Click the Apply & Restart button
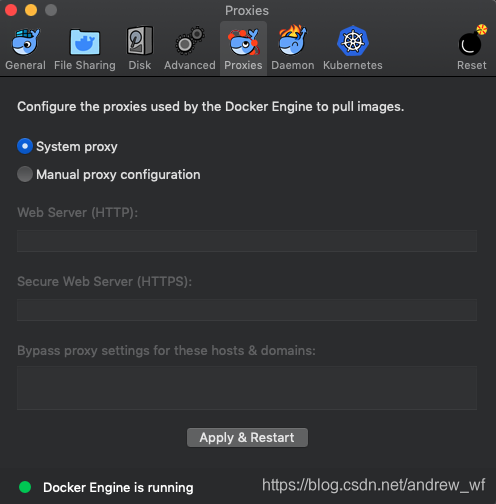 247,437
